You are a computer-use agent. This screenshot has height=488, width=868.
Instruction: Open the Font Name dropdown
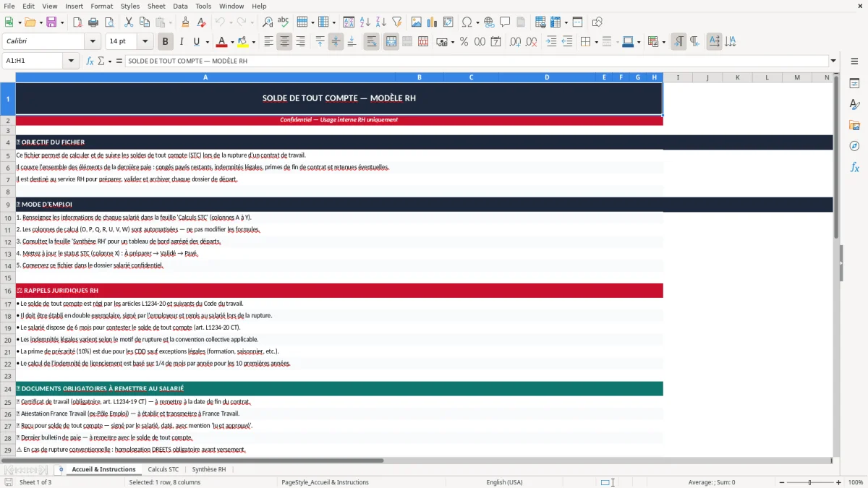[x=92, y=42]
